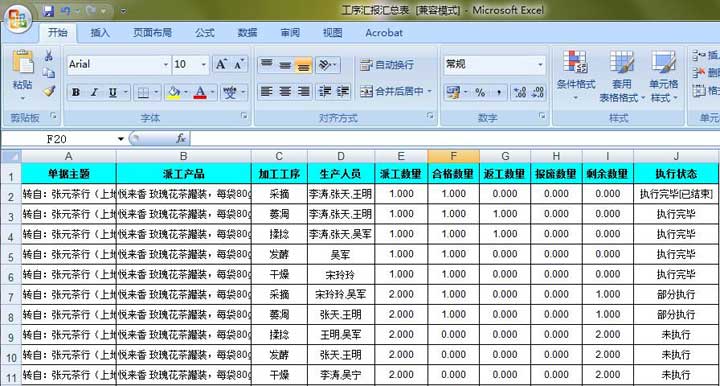
Task: Decrease the cell indent
Action: (x=325, y=92)
